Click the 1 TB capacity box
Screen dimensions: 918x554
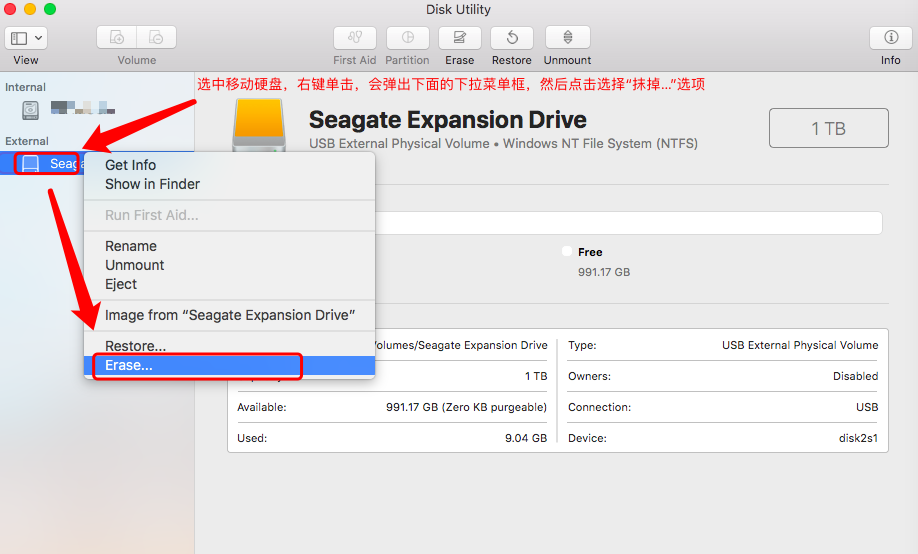pos(828,128)
